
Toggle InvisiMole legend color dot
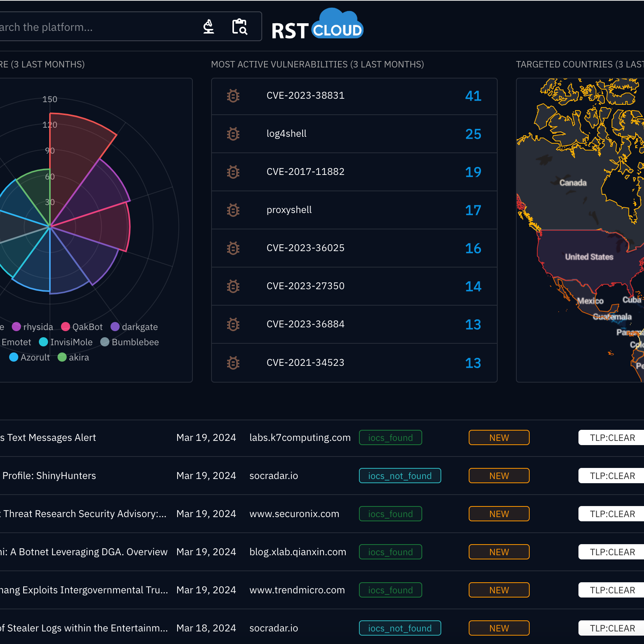43,342
